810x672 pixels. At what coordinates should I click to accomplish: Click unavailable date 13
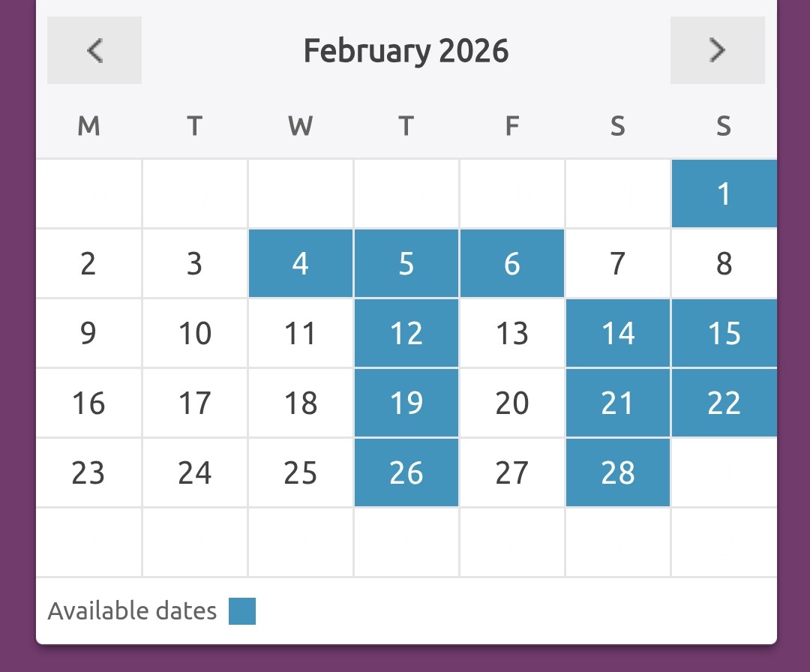[x=512, y=333]
